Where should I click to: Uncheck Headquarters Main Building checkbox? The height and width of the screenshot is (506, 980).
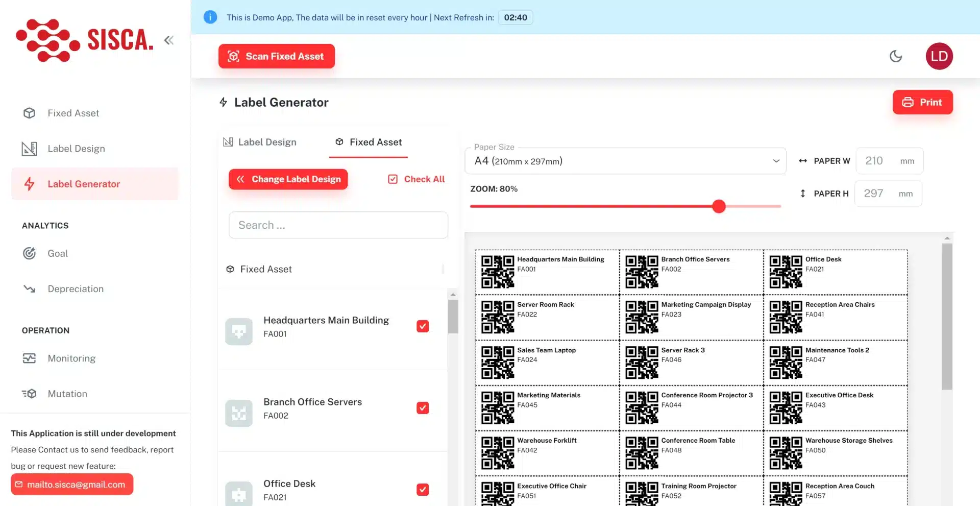point(423,326)
